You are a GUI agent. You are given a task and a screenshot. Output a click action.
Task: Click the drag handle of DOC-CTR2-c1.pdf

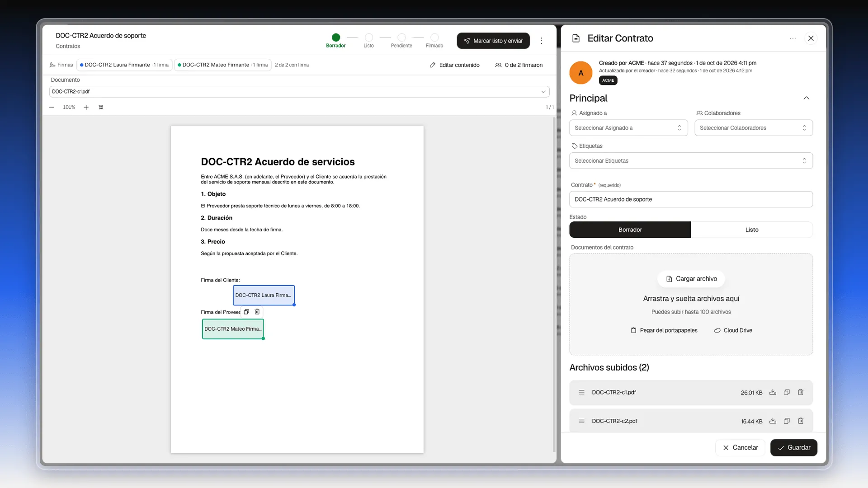[x=581, y=392]
